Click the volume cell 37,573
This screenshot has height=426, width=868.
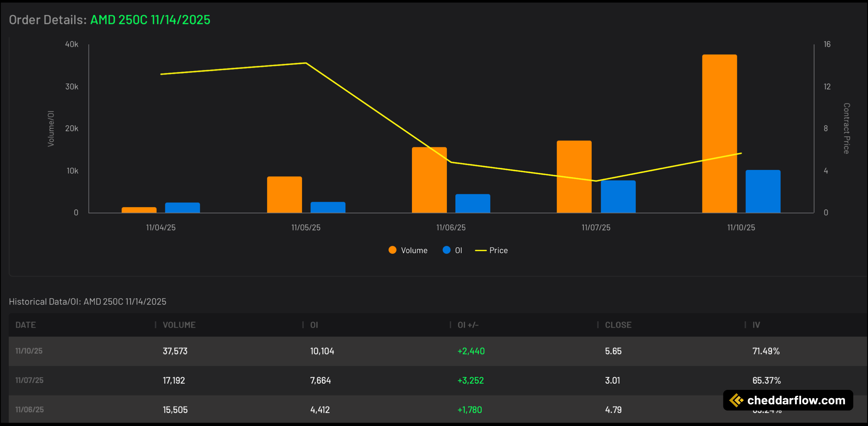[175, 351]
